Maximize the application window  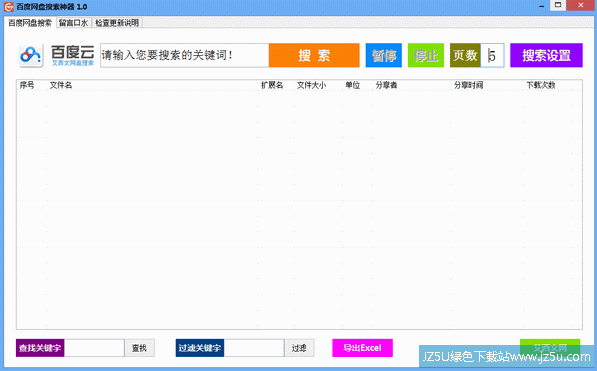point(558,5)
